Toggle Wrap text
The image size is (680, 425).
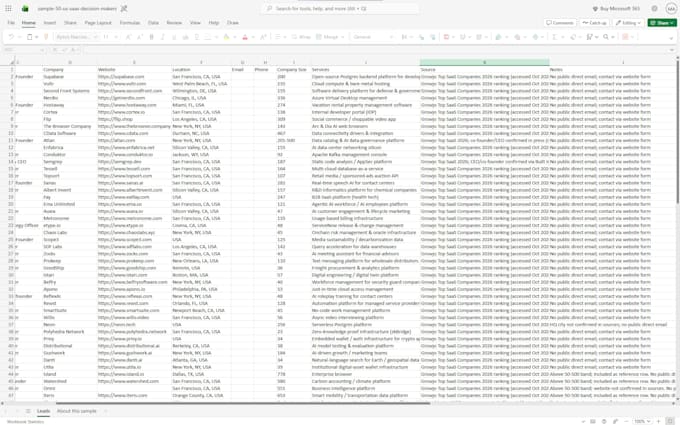(x=301, y=37)
